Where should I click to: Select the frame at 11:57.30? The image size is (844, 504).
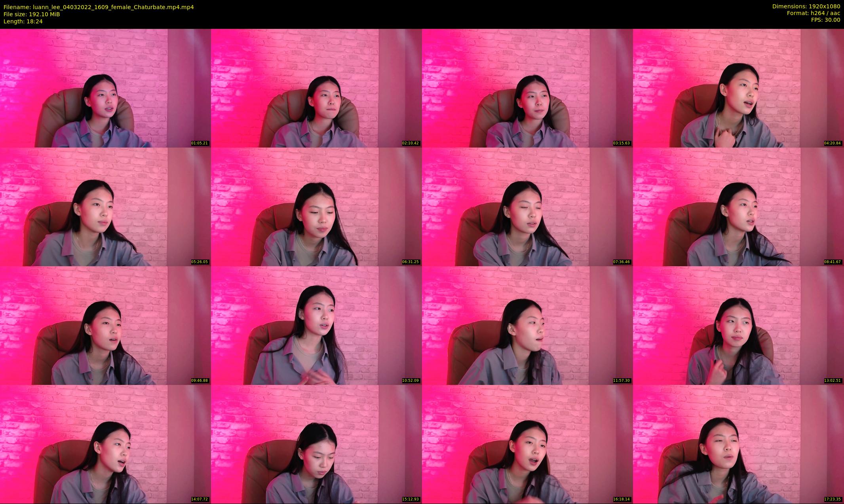click(527, 325)
